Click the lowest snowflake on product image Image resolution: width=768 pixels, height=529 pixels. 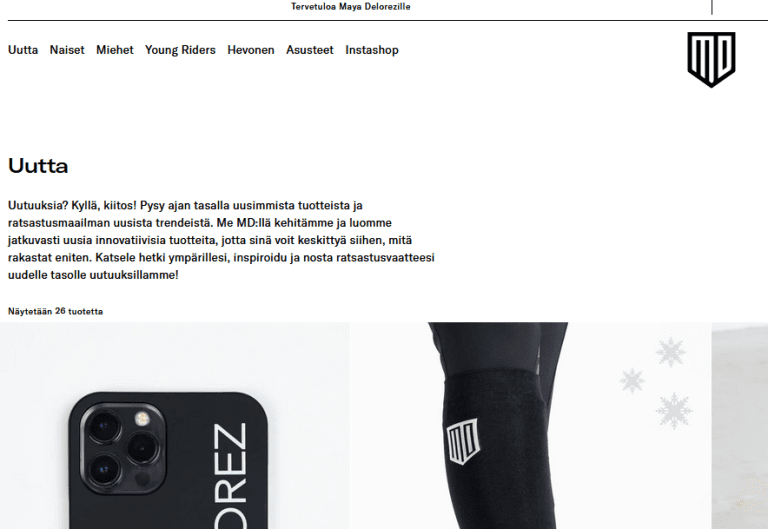pos(674,410)
